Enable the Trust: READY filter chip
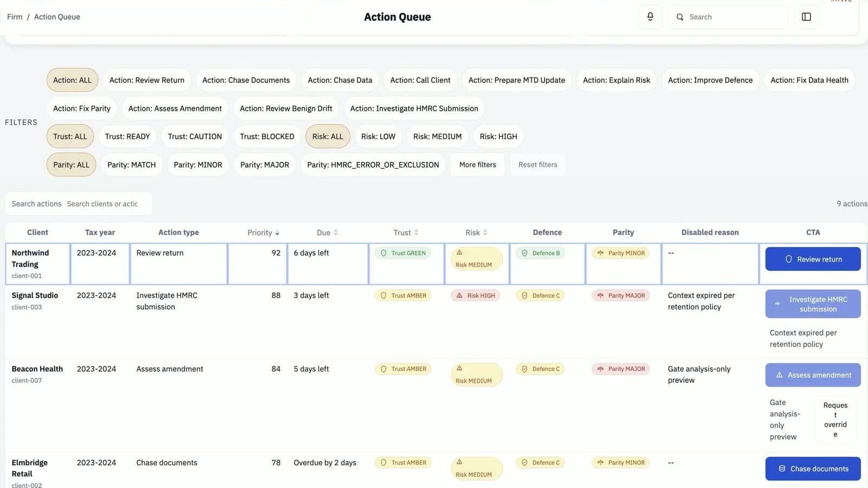868x488 pixels. pos(127,137)
